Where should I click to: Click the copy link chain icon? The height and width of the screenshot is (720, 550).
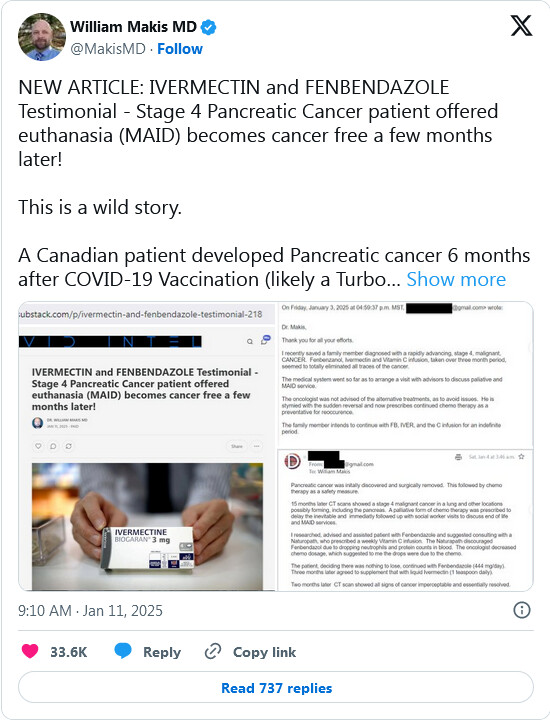coord(213,651)
